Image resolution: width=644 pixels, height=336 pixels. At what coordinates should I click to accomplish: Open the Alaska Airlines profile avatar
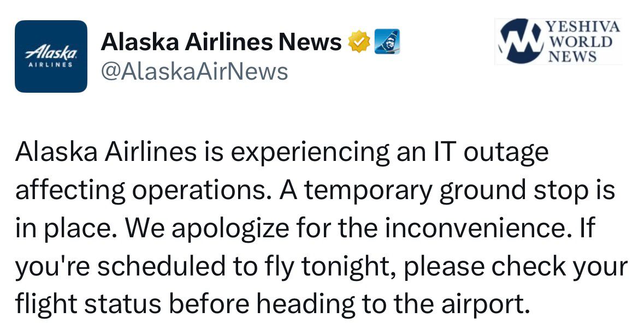(x=51, y=56)
